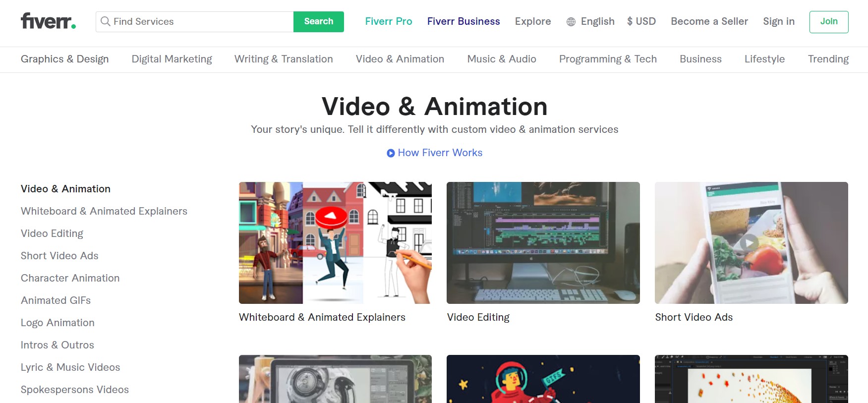Select Lyric & Music Videos in sidebar

point(70,367)
